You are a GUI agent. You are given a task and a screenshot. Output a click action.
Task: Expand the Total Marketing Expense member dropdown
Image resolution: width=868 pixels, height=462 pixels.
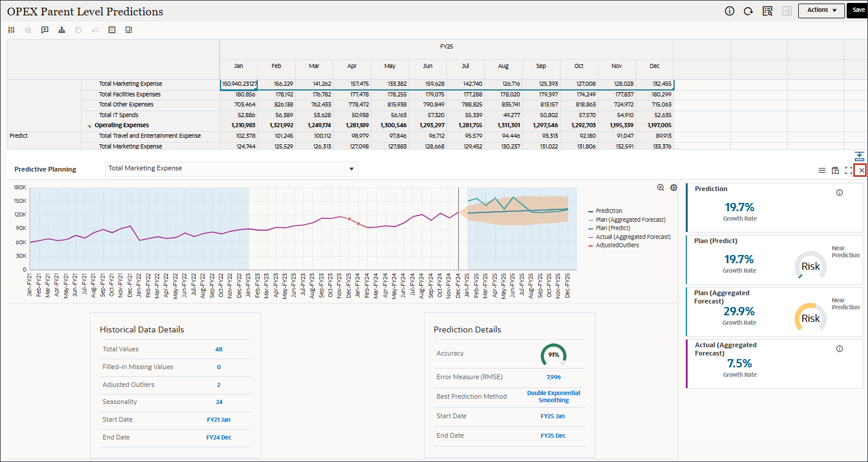coord(351,169)
